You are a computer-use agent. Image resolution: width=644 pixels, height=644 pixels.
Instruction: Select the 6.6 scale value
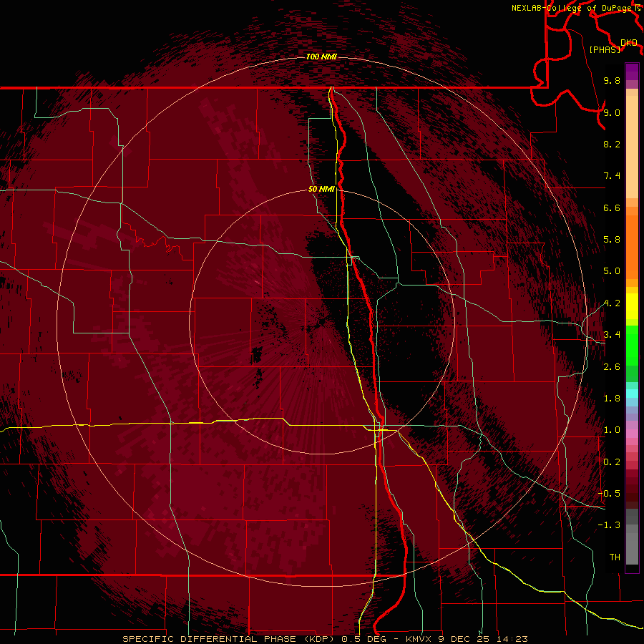612,208
